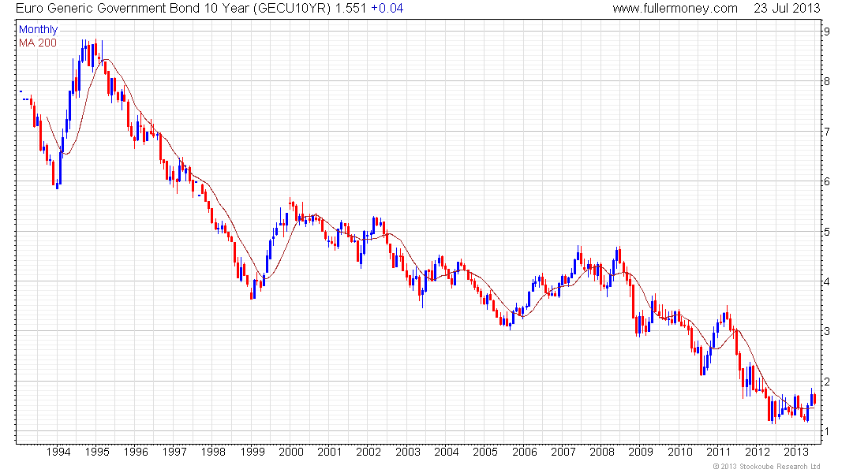Click the date '23 Jul 2013'

pyautogui.click(x=787, y=9)
